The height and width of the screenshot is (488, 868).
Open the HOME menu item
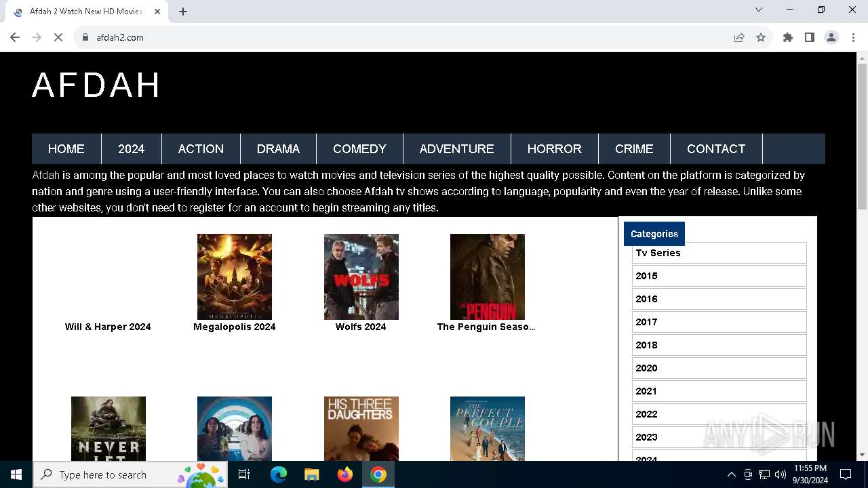[66, 149]
